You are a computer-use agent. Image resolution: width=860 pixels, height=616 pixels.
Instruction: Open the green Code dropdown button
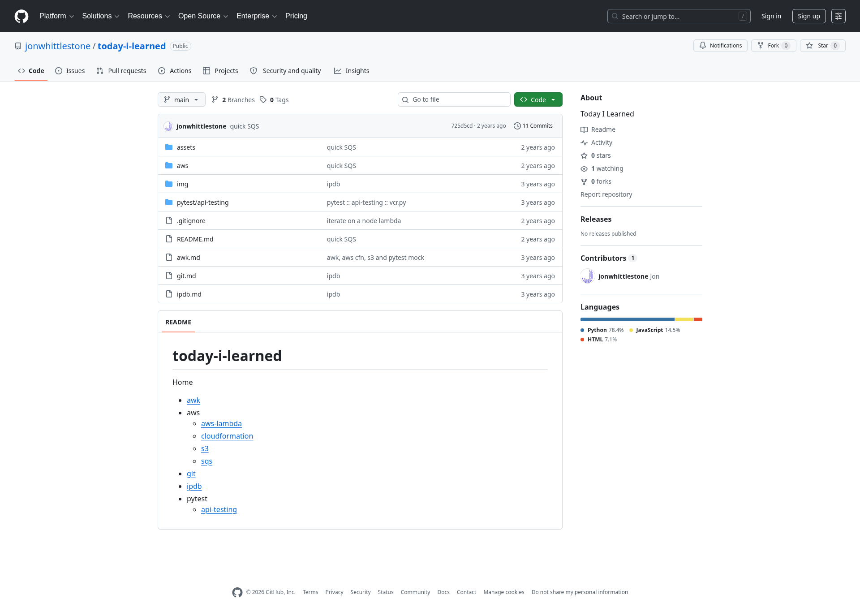[538, 99]
